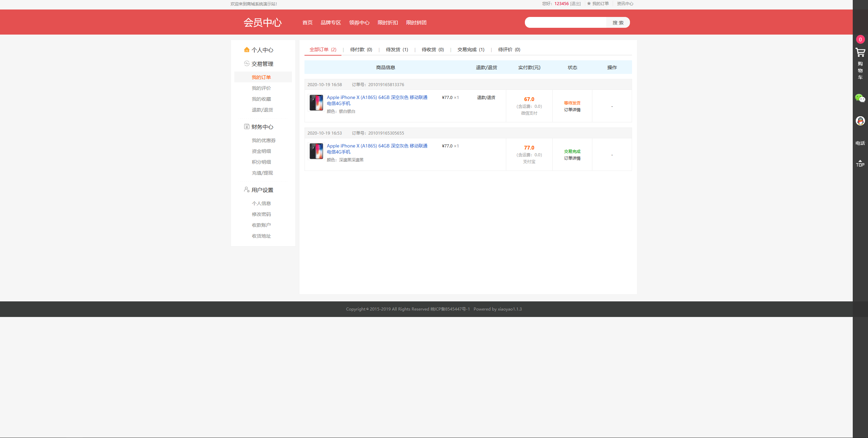Image resolution: width=868 pixels, height=438 pixels.
Task: Click the 个人中心 home icon
Action: click(x=246, y=49)
